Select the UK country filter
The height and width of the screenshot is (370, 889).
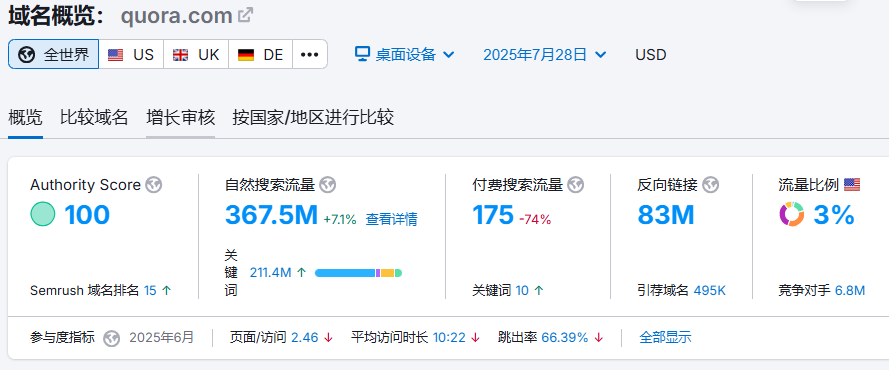pyautogui.click(x=196, y=54)
